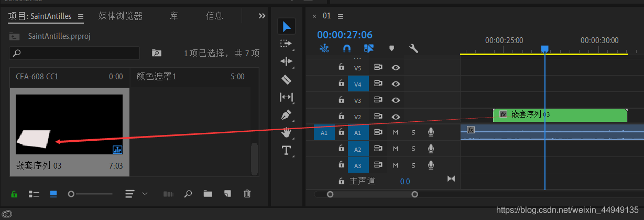Click the Creative Cloud icon in status bar
Screen dimensions: 644x220
point(7,214)
